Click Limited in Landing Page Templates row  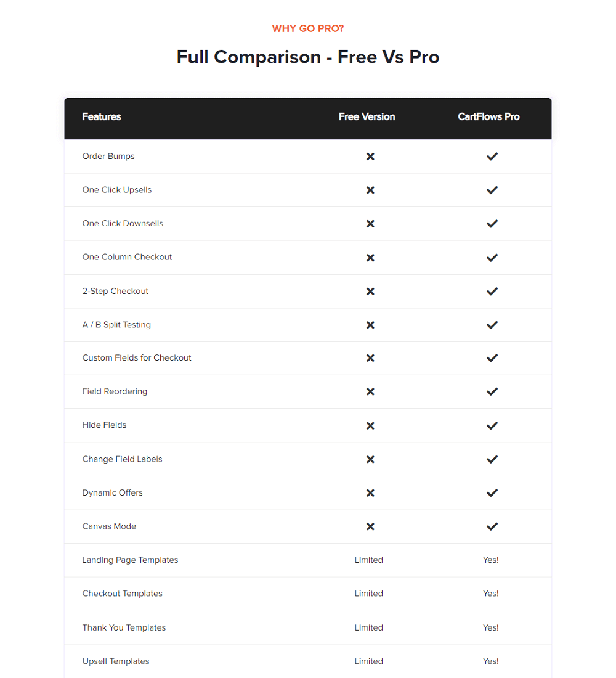pos(369,560)
